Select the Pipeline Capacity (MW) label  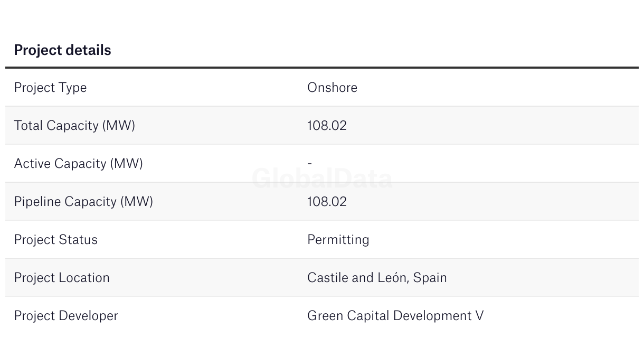[x=83, y=202]
